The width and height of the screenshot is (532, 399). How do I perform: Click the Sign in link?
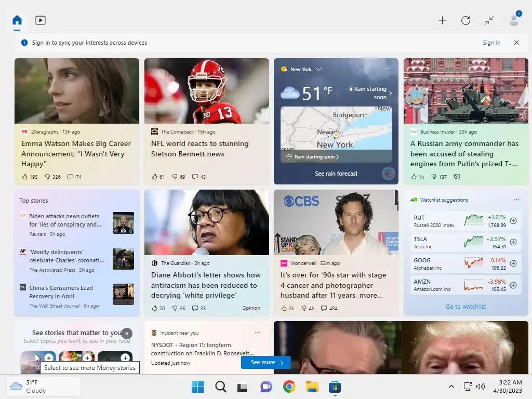[x=491, y=43]
